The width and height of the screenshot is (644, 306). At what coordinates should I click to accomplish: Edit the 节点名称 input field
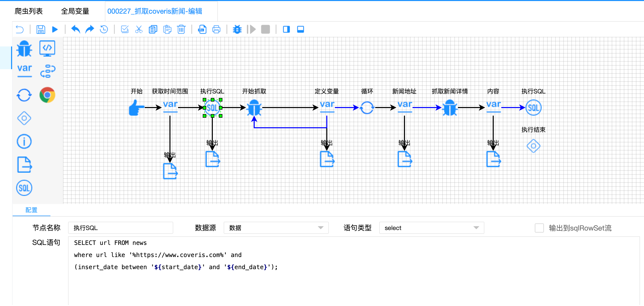(121, 227)
